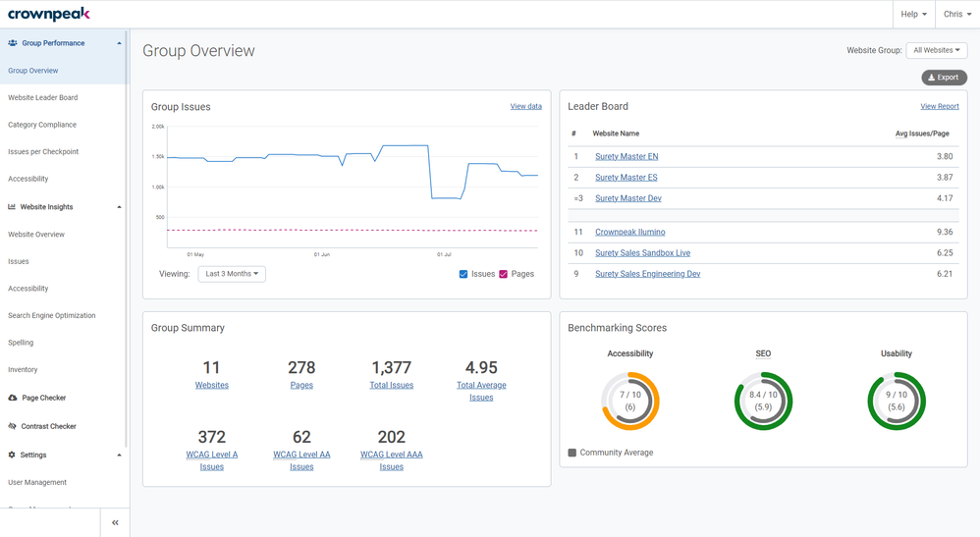Screen dimensions: 980x537
Task: Open Accessibility under Website Insights
Action: click(x=28, y=289)
